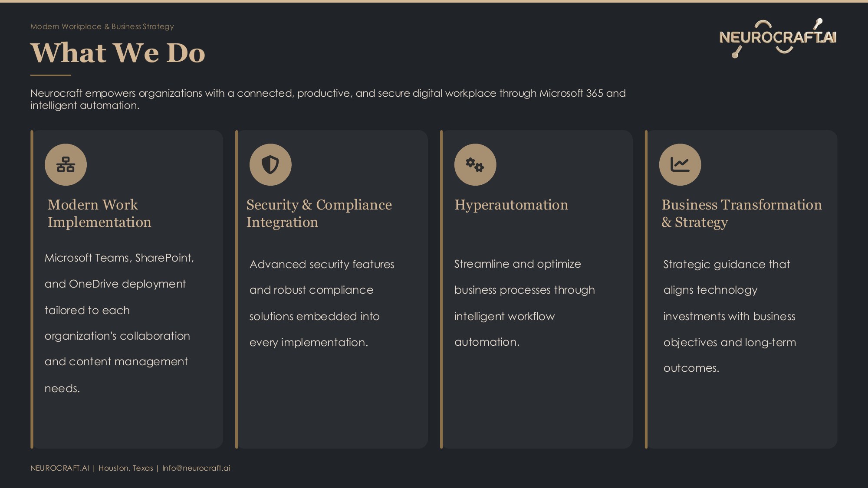This screenshot has width=868, height=488.
Task: Click the gold underline beneath the title
Action: pyautogui.click(x=51, y=75)
